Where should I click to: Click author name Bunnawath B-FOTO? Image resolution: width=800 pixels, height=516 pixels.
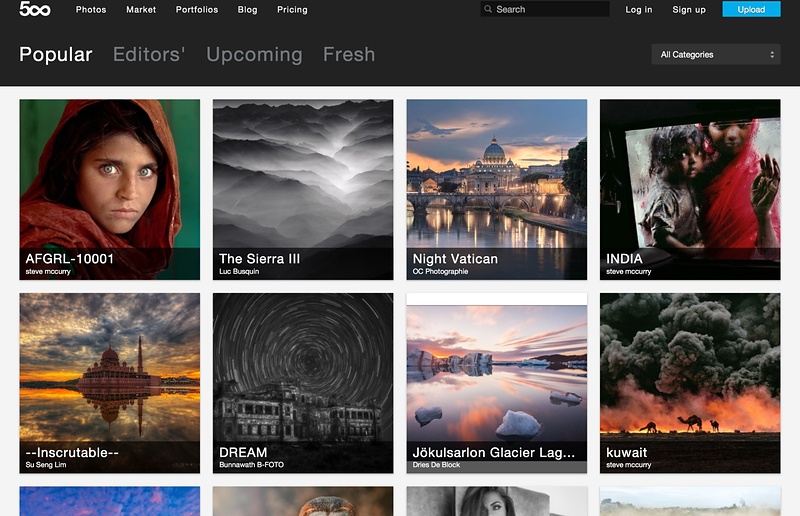[x=252, y=465]
